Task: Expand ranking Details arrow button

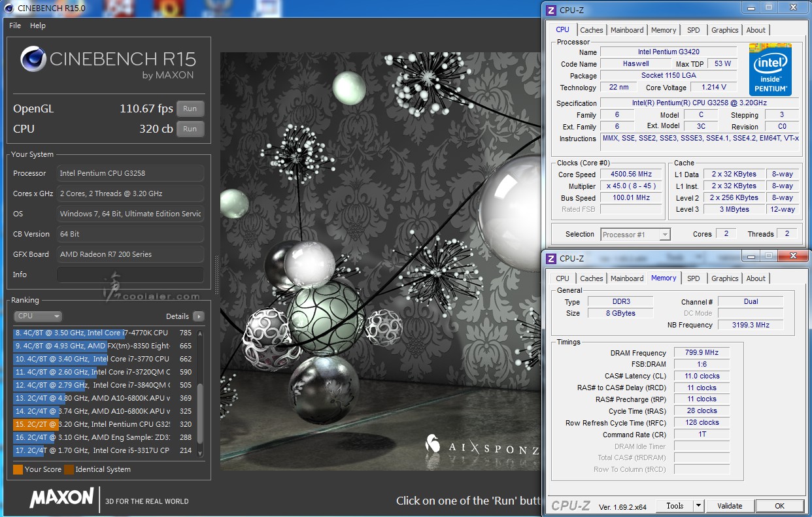Action: [198, 316]
